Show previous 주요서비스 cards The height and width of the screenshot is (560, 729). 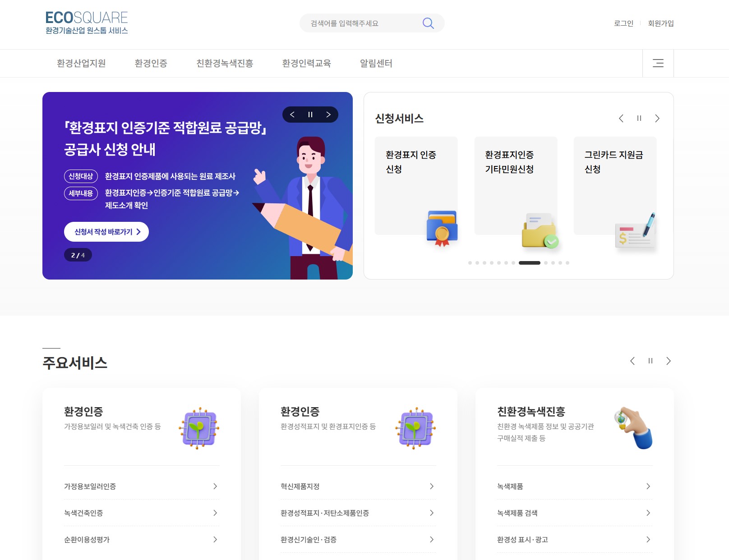coord(632,361)
